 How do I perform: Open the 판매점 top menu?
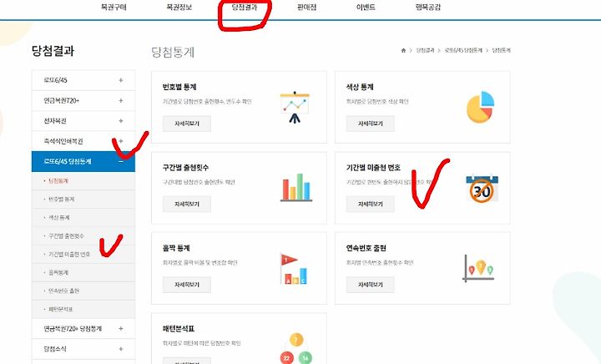tap(306, 8)
